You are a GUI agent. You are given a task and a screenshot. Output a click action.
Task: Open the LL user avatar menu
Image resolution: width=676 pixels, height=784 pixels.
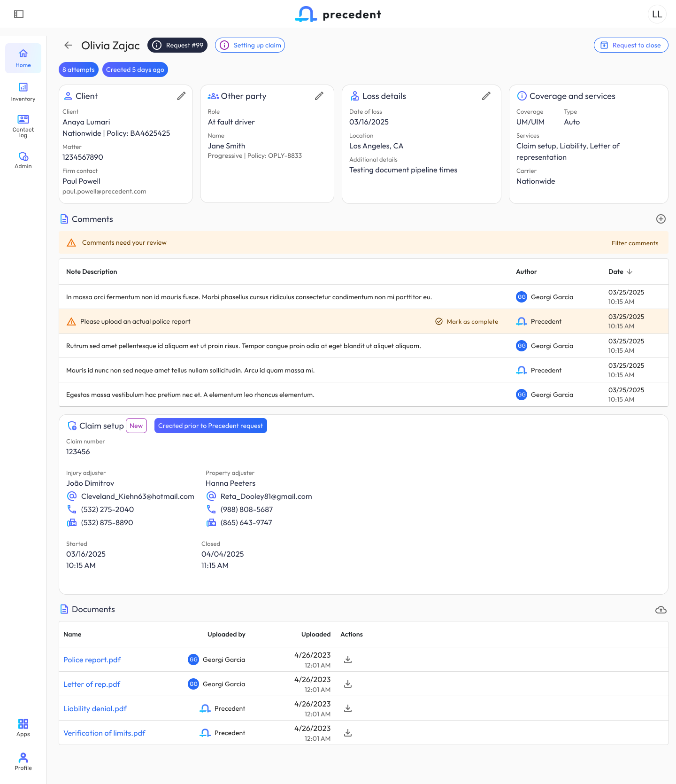pyautogui.click(x=657, y=14)
